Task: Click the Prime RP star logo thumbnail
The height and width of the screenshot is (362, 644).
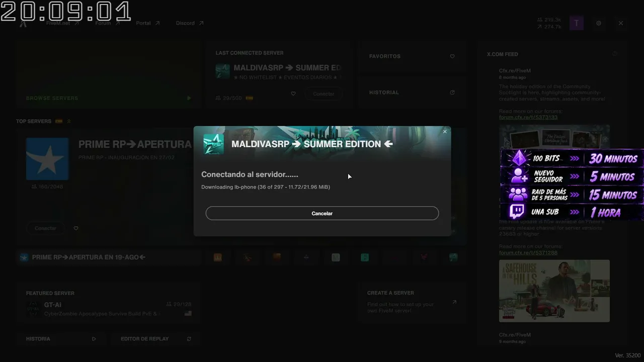Action: pyautogui.click(x=47, y=159)
